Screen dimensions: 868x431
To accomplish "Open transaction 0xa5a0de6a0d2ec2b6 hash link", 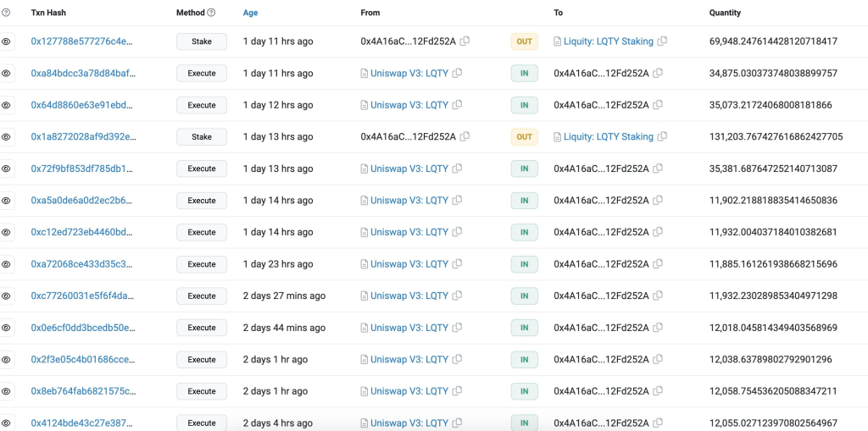I will pos(82,201).
